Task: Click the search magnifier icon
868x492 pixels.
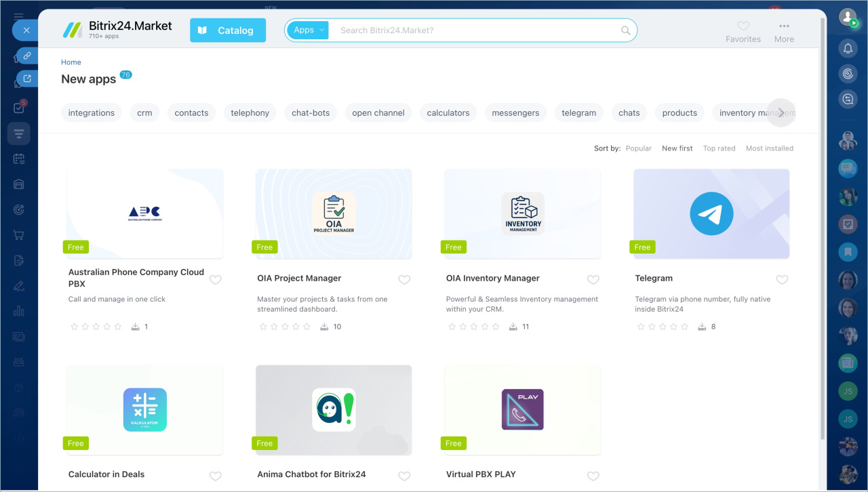Action: pos(625,30)
